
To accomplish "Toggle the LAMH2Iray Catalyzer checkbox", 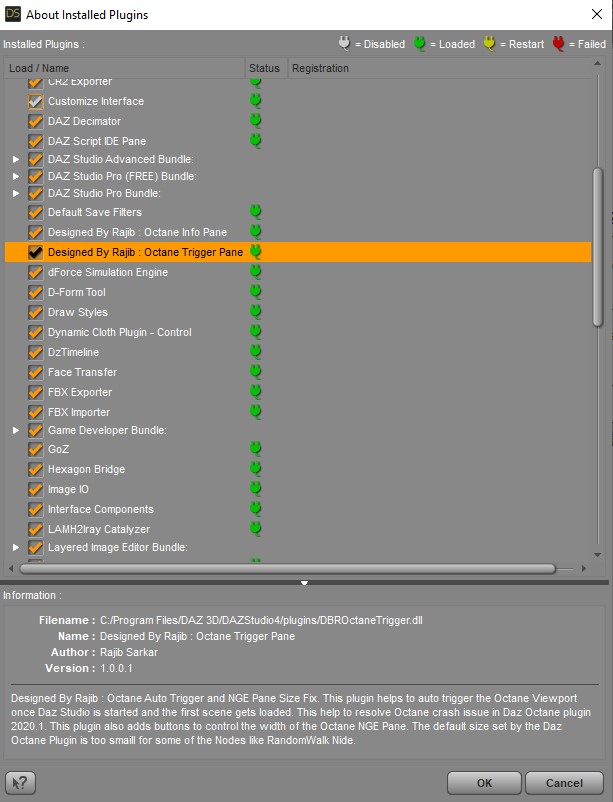I will (x=35, y=529).
